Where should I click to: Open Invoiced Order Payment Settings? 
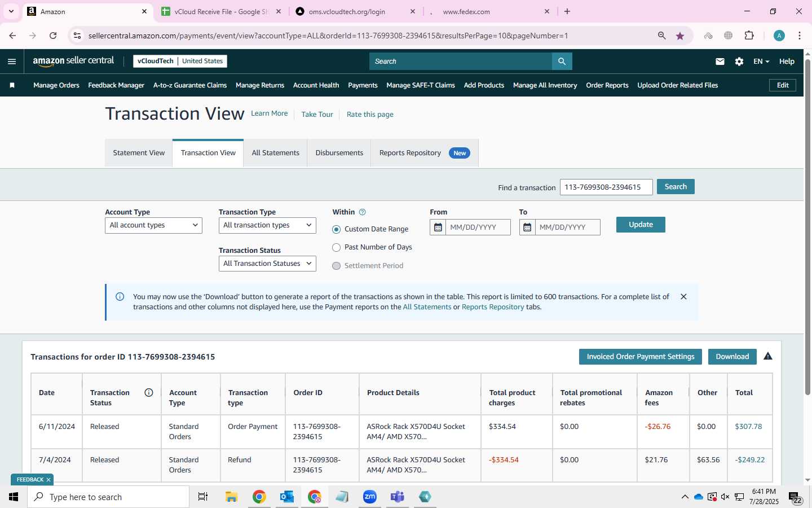(641, 357)
